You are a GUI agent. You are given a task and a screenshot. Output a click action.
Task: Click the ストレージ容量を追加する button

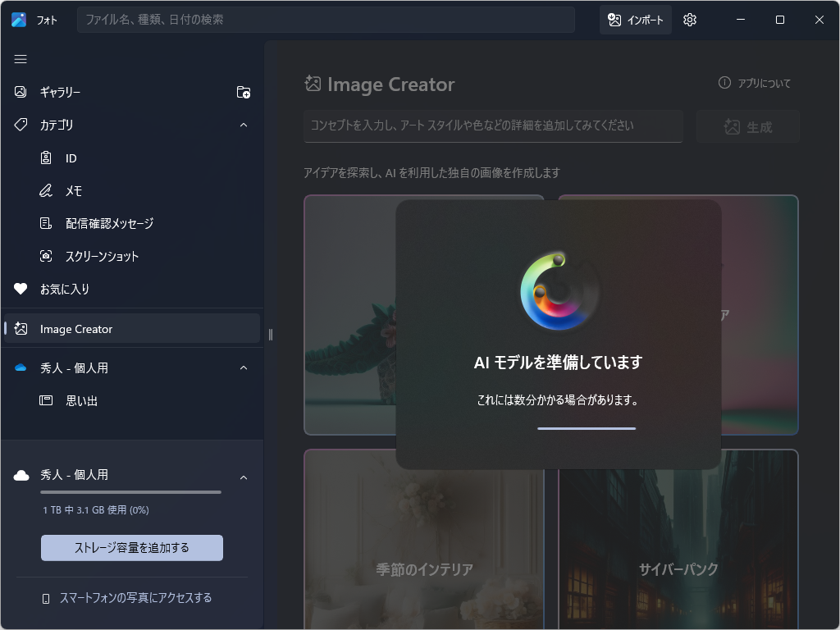coord(131,548)
